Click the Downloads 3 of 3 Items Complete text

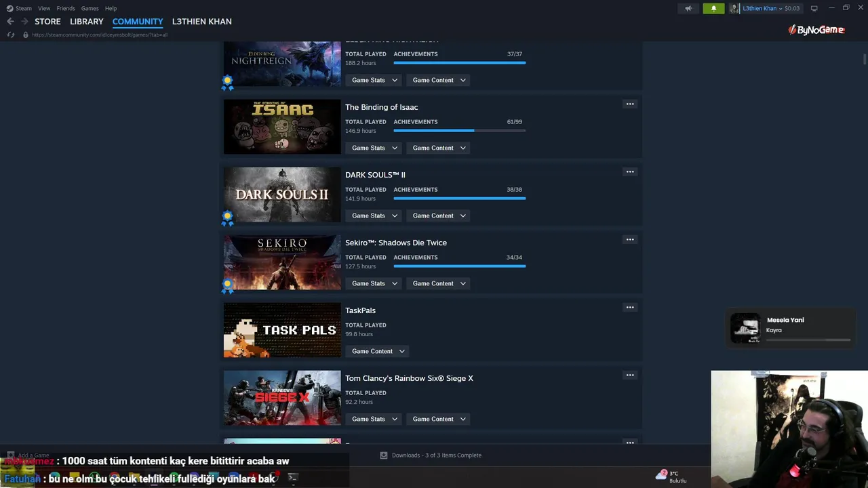click(x=437, y=455)
